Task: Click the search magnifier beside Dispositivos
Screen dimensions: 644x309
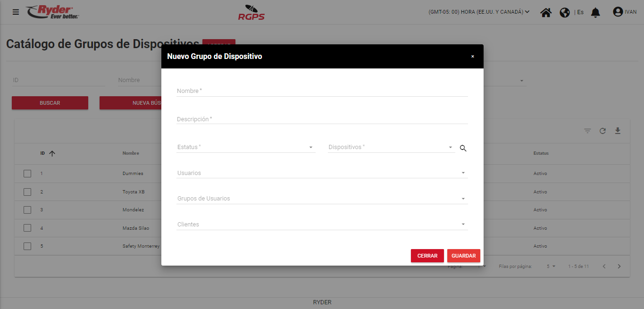Action: click(463, 148)
